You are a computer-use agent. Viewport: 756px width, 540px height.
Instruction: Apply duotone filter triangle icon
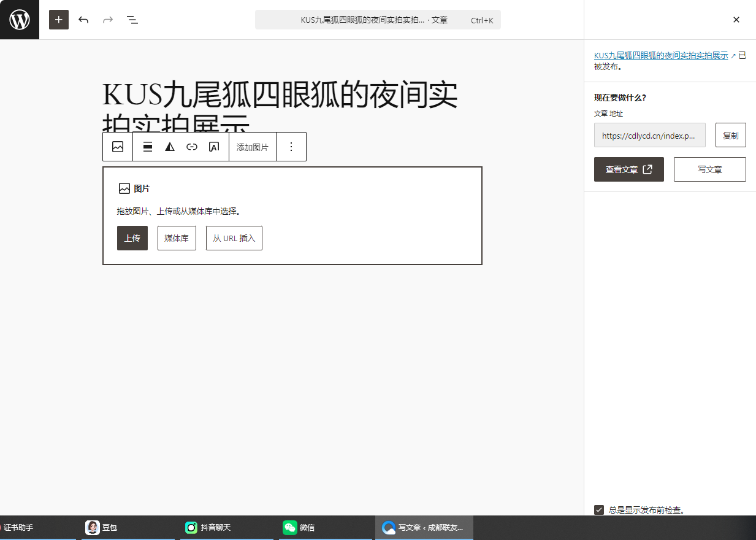tap(170, 147)
